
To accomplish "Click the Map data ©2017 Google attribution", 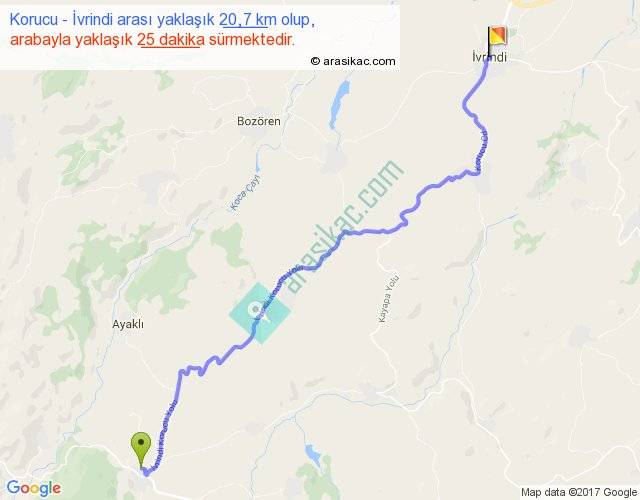I will 579,492.
